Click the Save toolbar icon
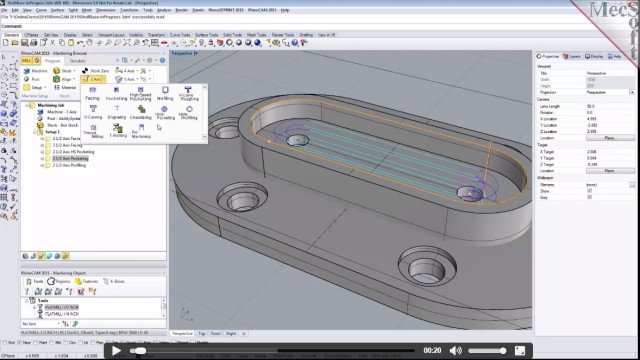Screen dimensions: 640x360 point(24,42)
